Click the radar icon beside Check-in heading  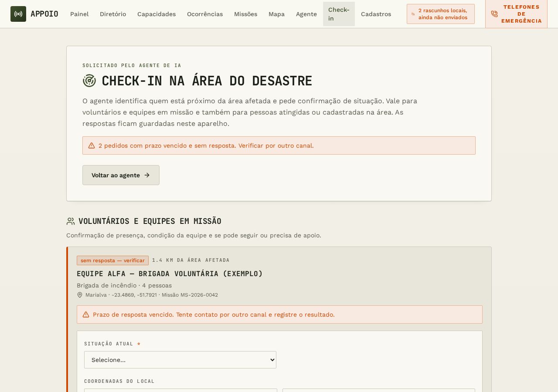[89, 81]
